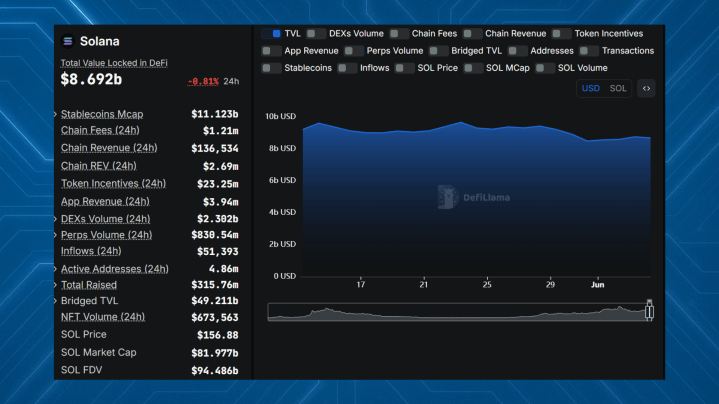Click the $81.977b SOL Market Cap value
Viewport: 719px width, 404px height.
215,354
